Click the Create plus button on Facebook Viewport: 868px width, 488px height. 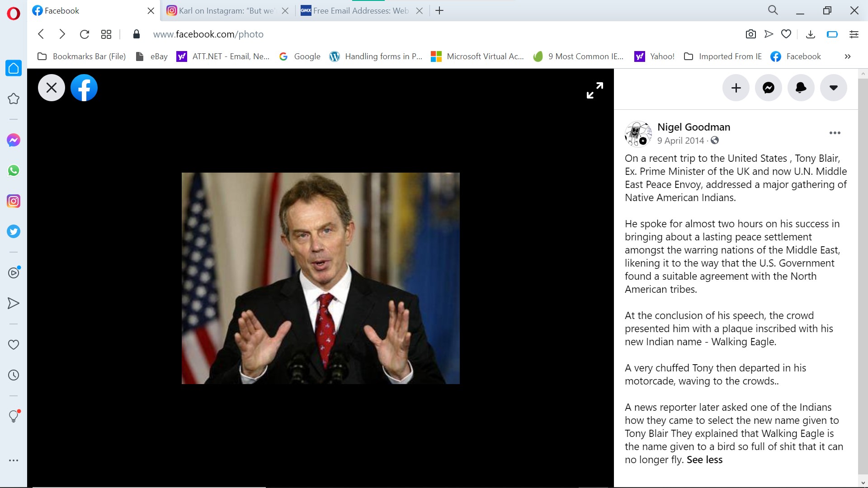736,88
